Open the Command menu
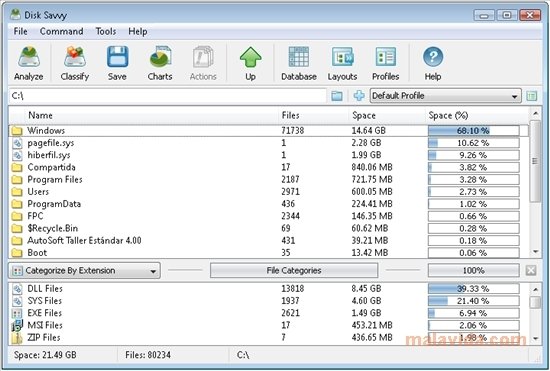The image size is (550, 371). (x=61, y=31)
